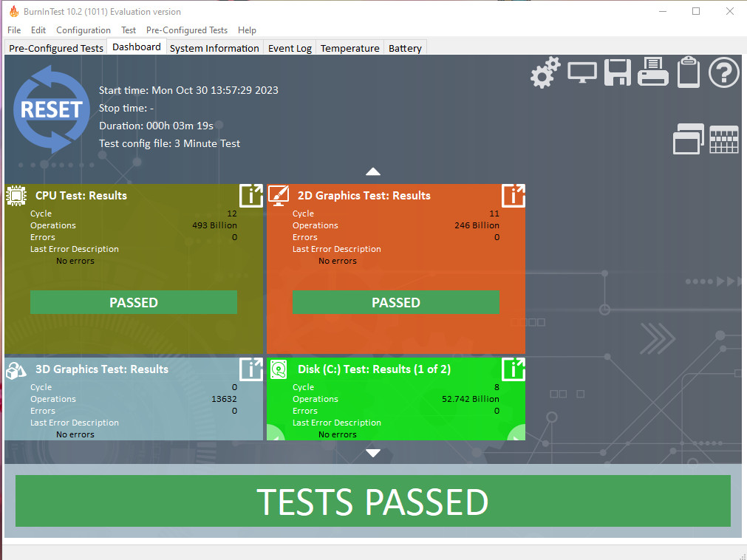
Task: Open CPU Test info popout icon
Action: coord(251,196)
